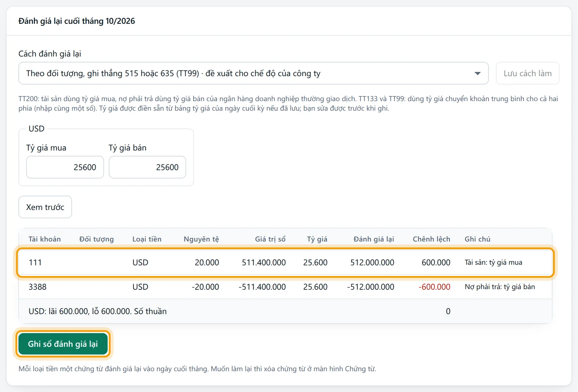
Task: Click the heading Đánh giá lại cuối tháng 10/2026
Action: (x=77, y=21)
